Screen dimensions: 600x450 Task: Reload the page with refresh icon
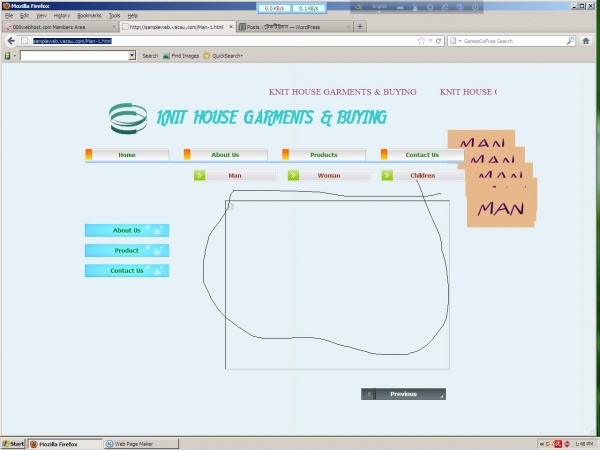pos(439,41)
